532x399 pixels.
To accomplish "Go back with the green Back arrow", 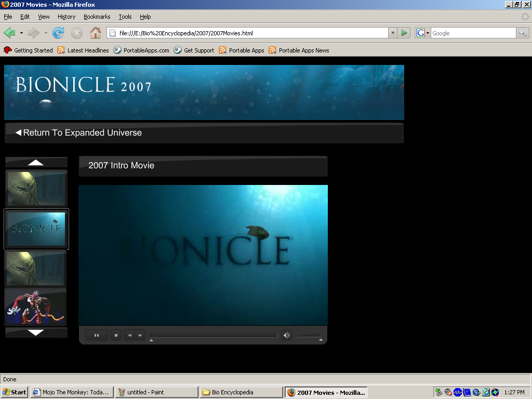I will (x=9, y=33).
